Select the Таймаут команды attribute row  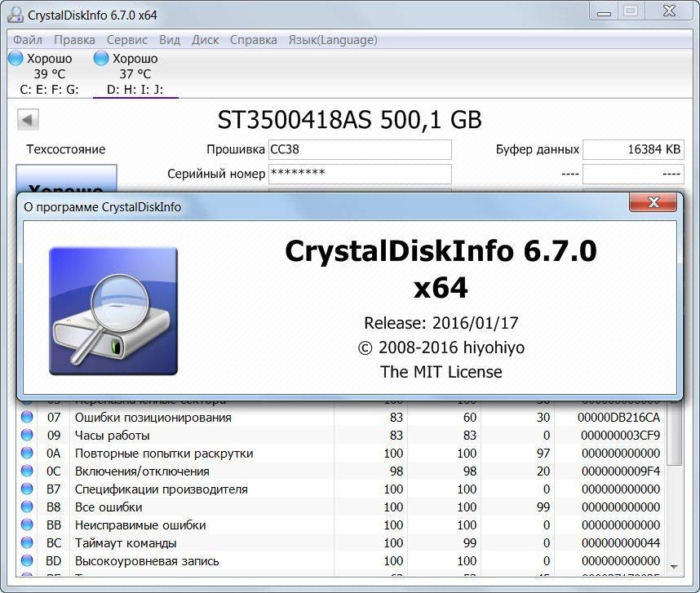coord(341,543)
